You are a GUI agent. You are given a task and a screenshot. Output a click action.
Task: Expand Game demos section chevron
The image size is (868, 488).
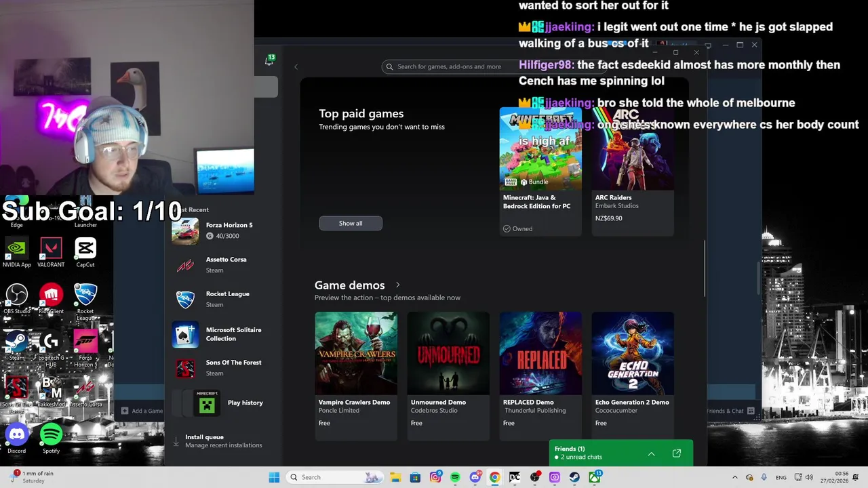397,285
